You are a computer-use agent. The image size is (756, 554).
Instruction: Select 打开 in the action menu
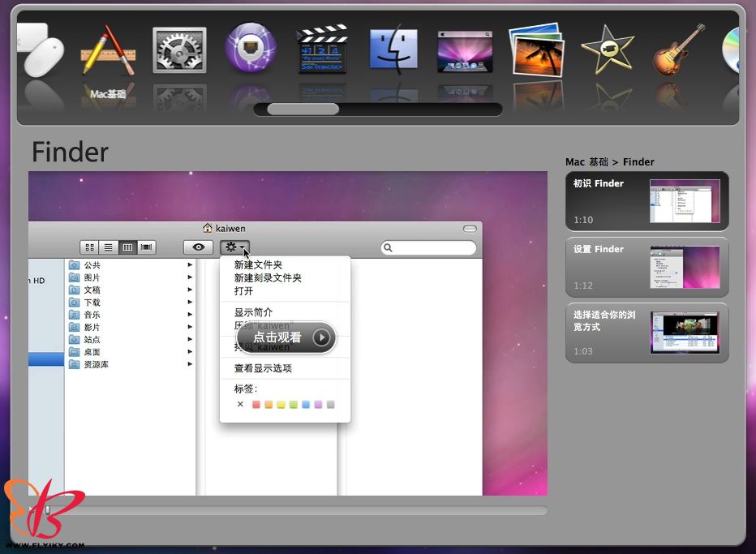pos(243,290)
